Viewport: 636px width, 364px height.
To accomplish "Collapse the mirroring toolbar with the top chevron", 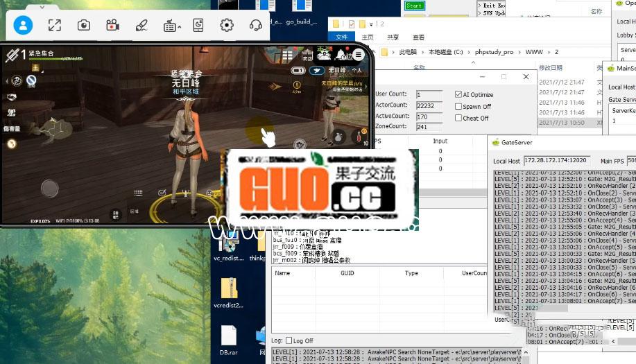I will 42,7.
